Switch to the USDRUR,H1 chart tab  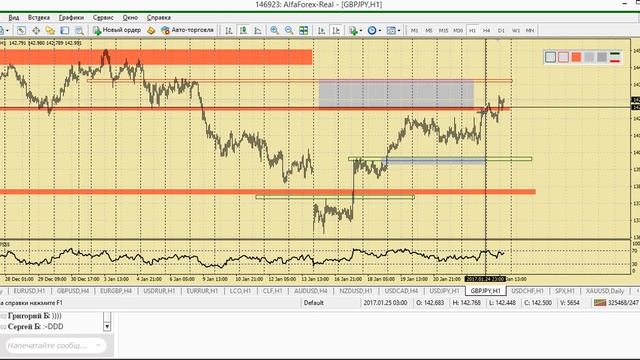(x=159, y=291)
